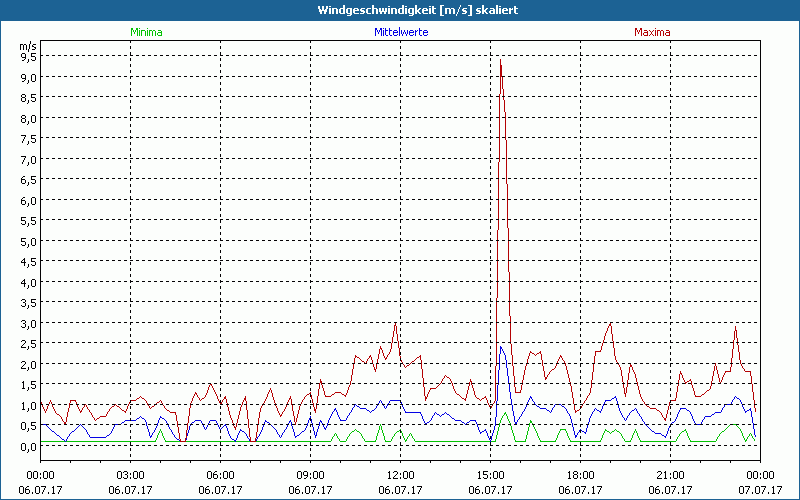Click the "07.07.17" date label

point(760,490)
